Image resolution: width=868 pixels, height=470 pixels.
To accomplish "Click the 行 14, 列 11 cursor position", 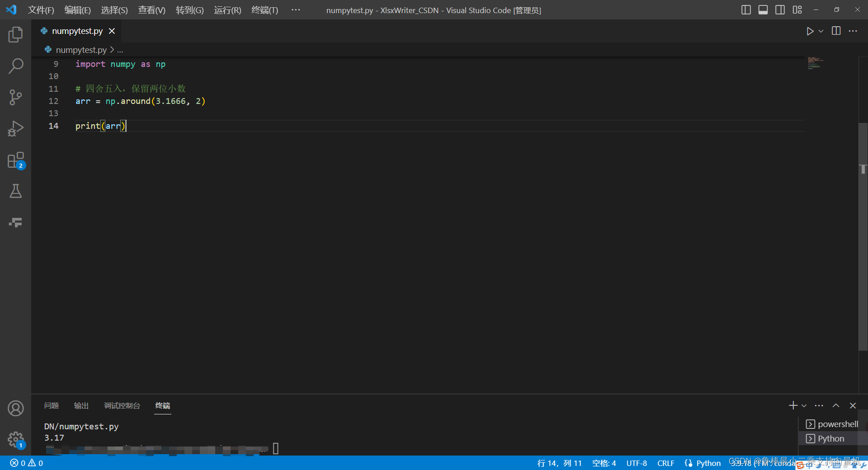I will tap(559, 463).
